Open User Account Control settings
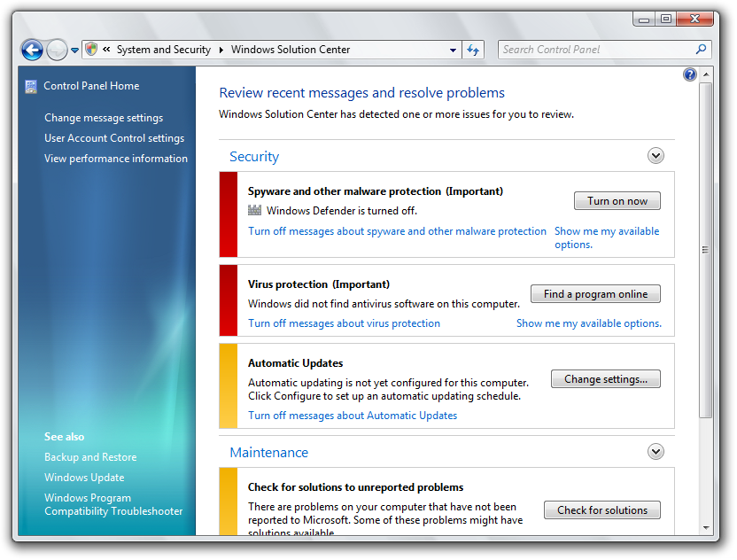 tap(114, 137)
